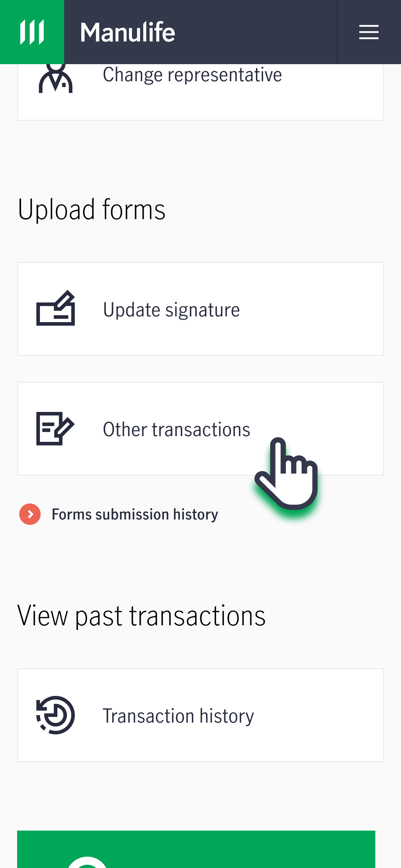Screen dimensions: 401x868
Task: Click the Upload forms heading
Action: tap(92, 210)
